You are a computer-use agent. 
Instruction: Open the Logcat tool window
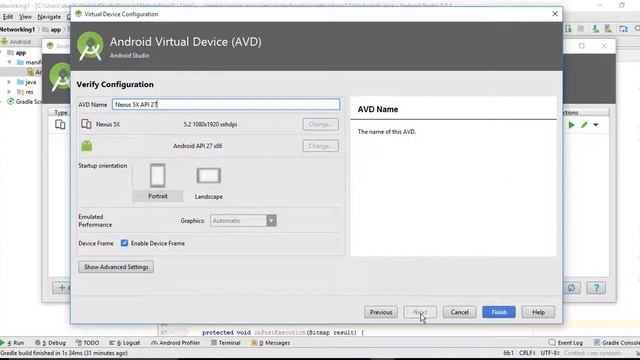(x=124, y=343)
